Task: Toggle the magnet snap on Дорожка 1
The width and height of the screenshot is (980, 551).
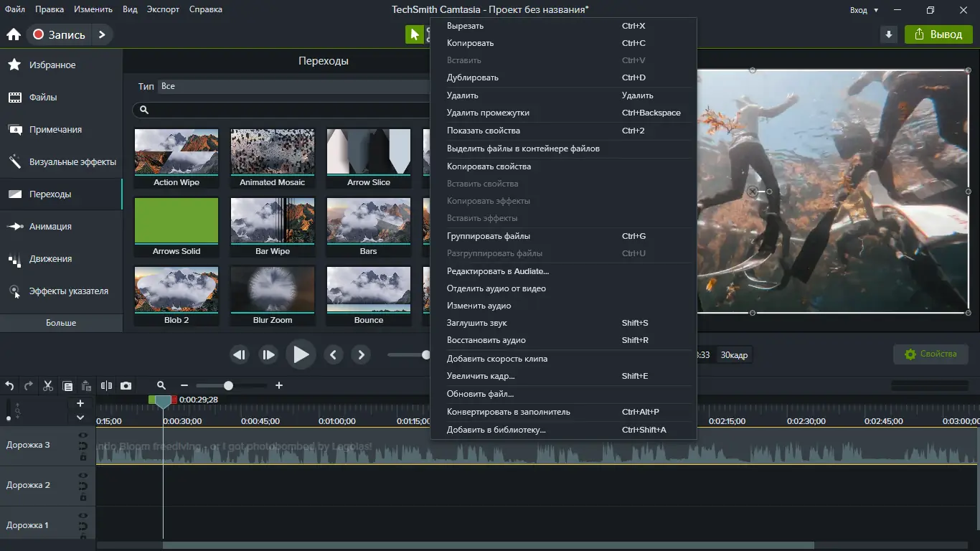Action: click(x=83, y=526)
